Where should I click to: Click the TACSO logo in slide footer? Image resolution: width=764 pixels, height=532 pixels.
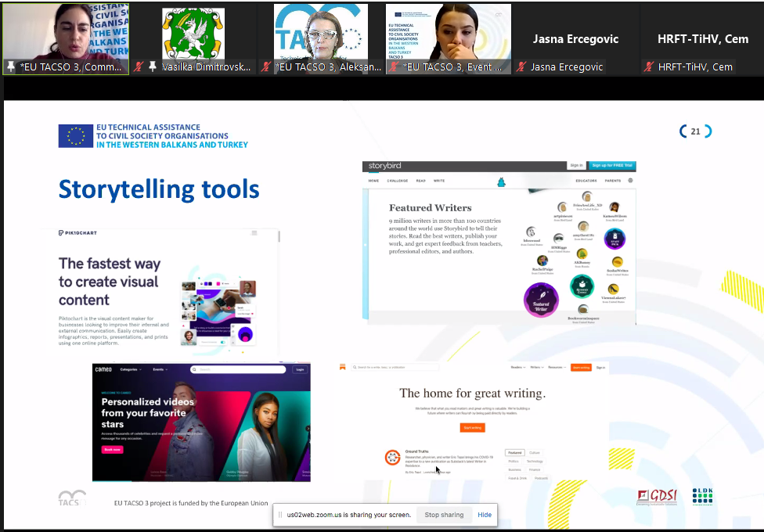coord(72,498)
